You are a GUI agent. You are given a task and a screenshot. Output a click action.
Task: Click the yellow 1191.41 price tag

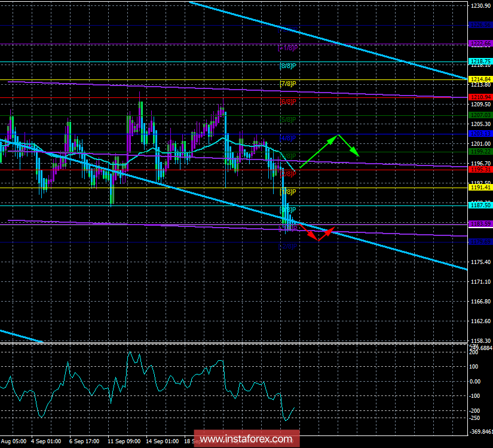coord(480,188)
